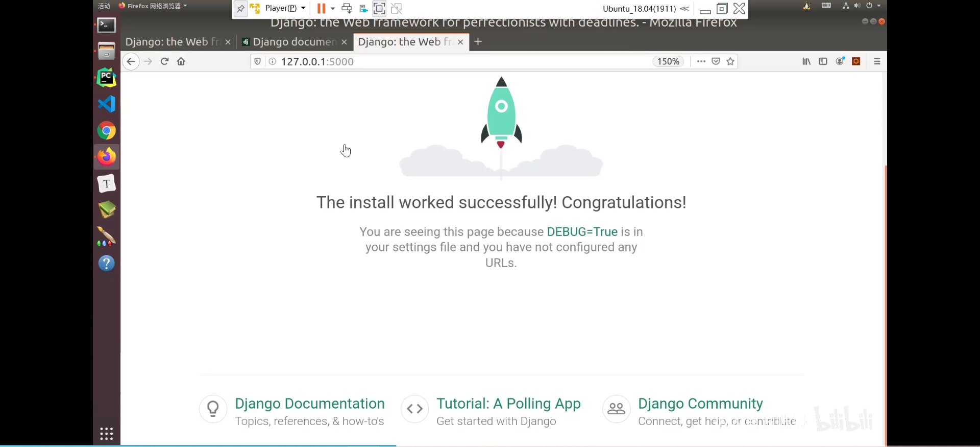Toggle VMware Unity mode
Image resolution: width=980 pixels, height=447 pixels.
[x=397, y=8]
